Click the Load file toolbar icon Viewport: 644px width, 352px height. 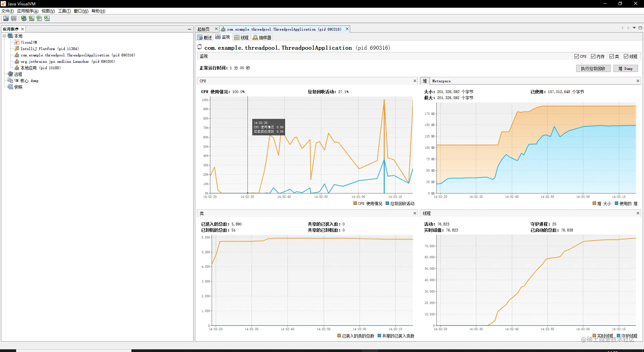point(6,18)
